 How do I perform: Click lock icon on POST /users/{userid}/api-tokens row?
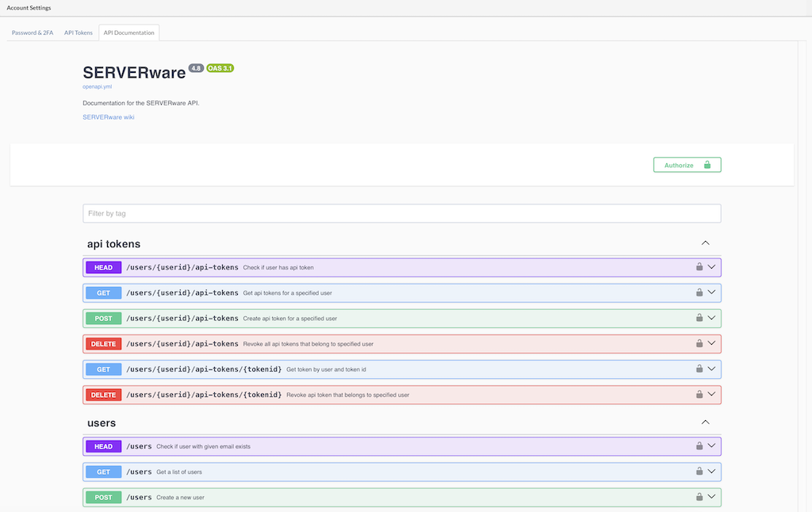(699, 318)
